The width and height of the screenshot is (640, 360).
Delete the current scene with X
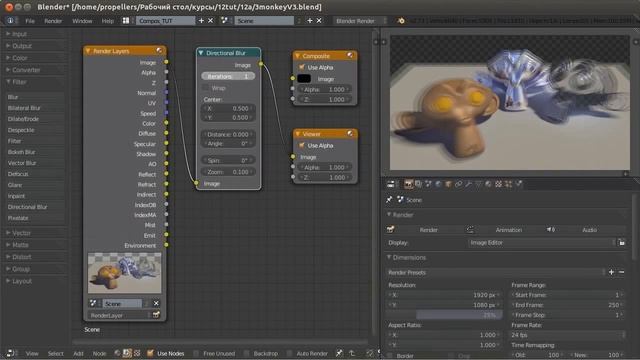[319, 20]
